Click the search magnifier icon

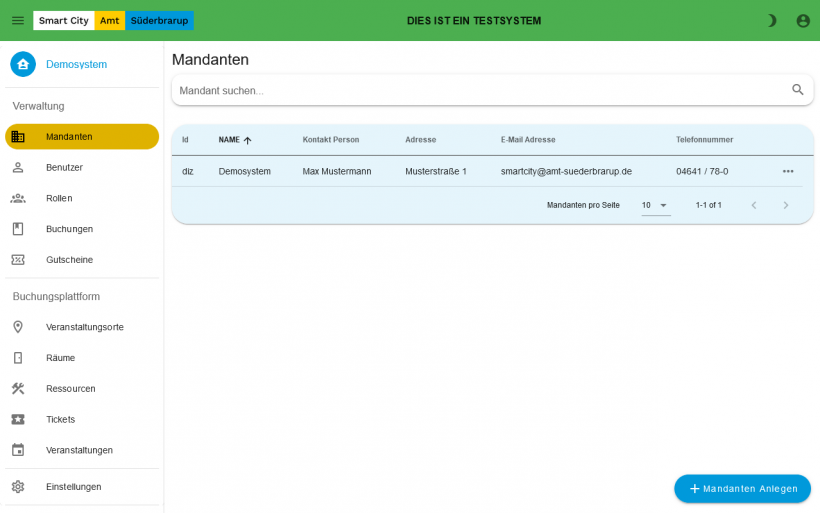click(797, 90)
